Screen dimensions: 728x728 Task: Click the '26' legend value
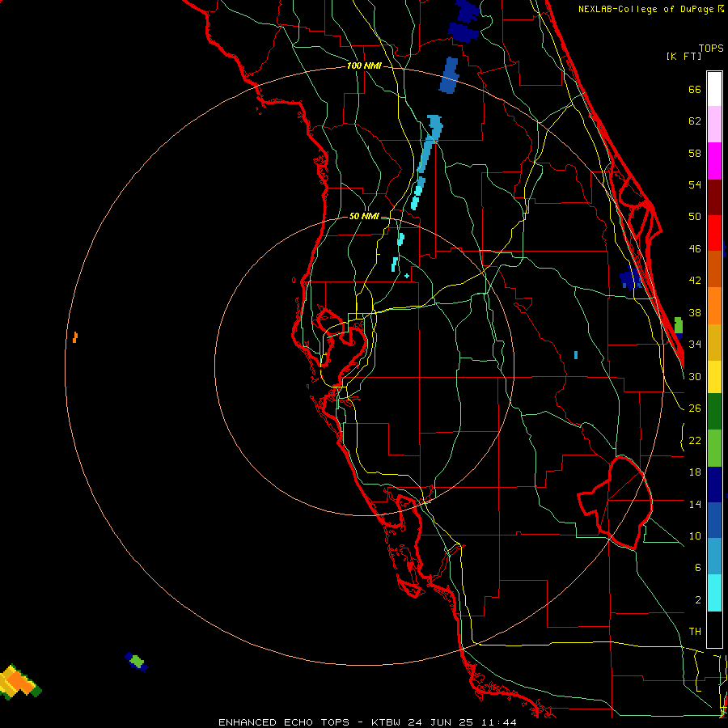695,408
